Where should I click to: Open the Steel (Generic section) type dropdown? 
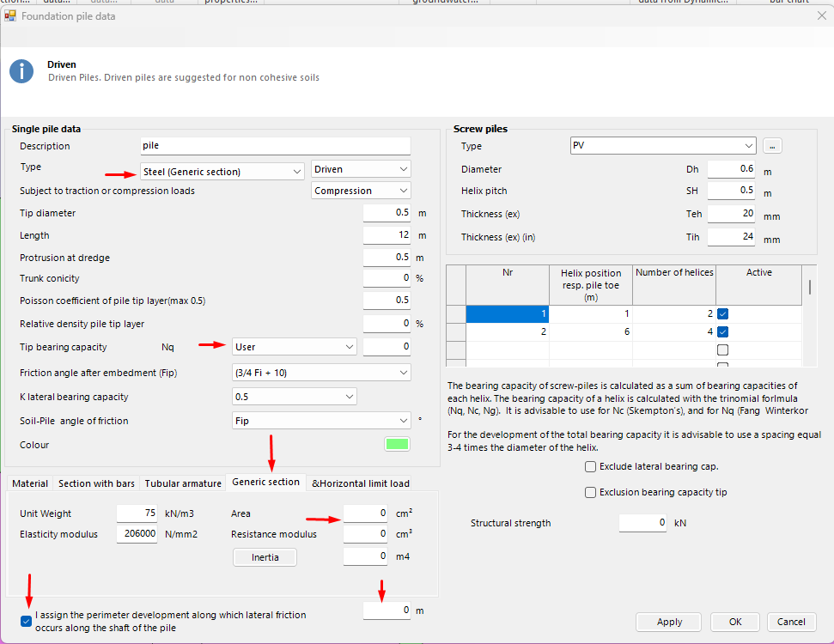coord(222,171)
